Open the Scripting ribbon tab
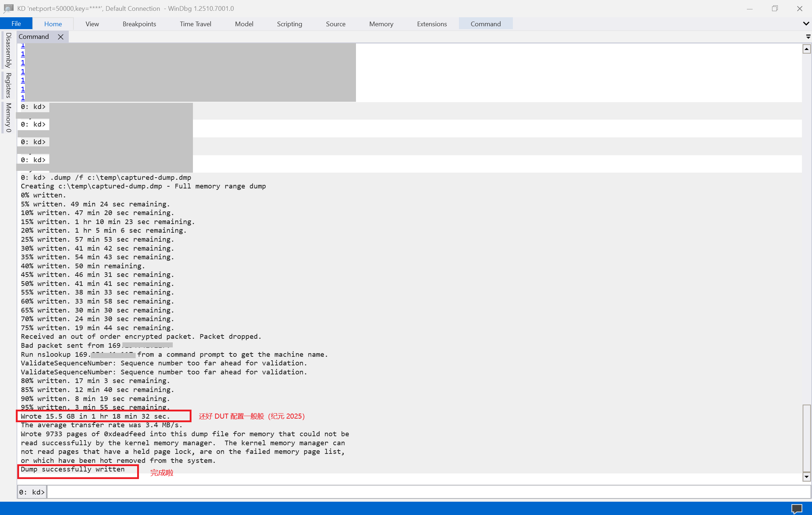This screenshot has width=812, height=515. (x=289, y=24)
